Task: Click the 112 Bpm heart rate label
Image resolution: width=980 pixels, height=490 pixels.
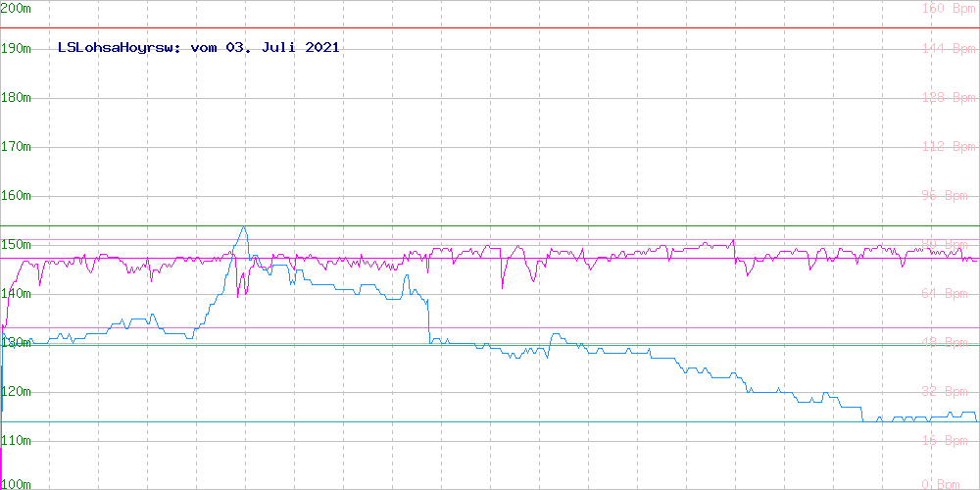Action: click(x=949, y=146)
